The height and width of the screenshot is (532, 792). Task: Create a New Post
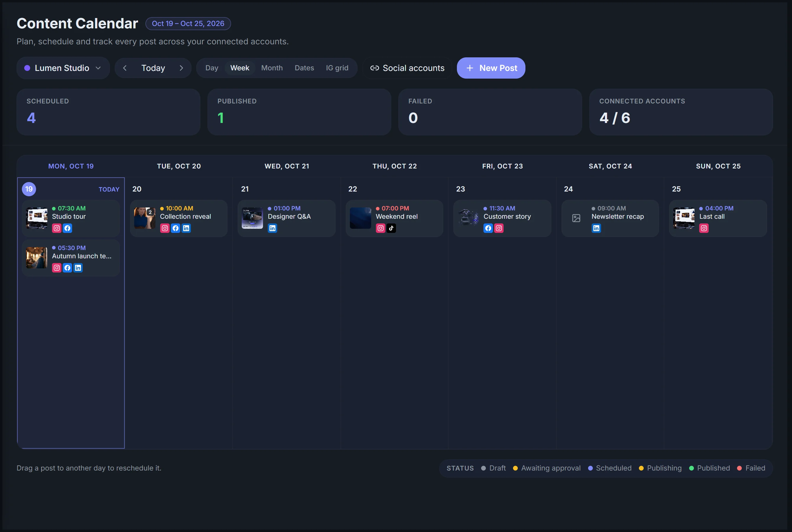491,68
